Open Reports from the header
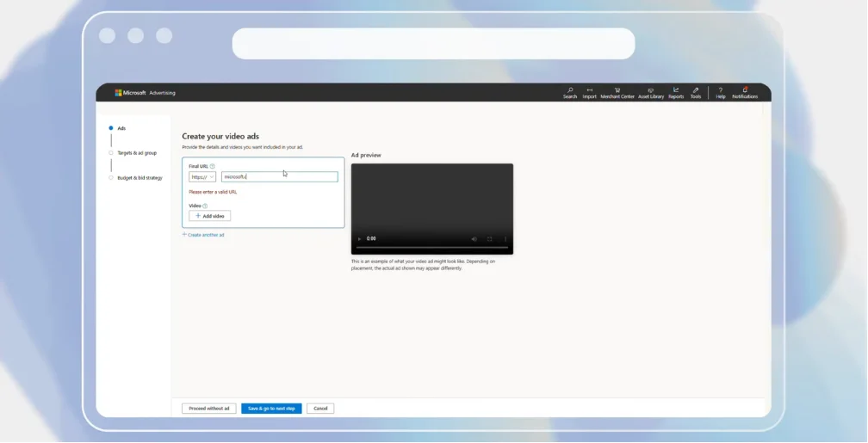This screenshot has height=443, width=868. pyautogui.click(x=676, y=93)
